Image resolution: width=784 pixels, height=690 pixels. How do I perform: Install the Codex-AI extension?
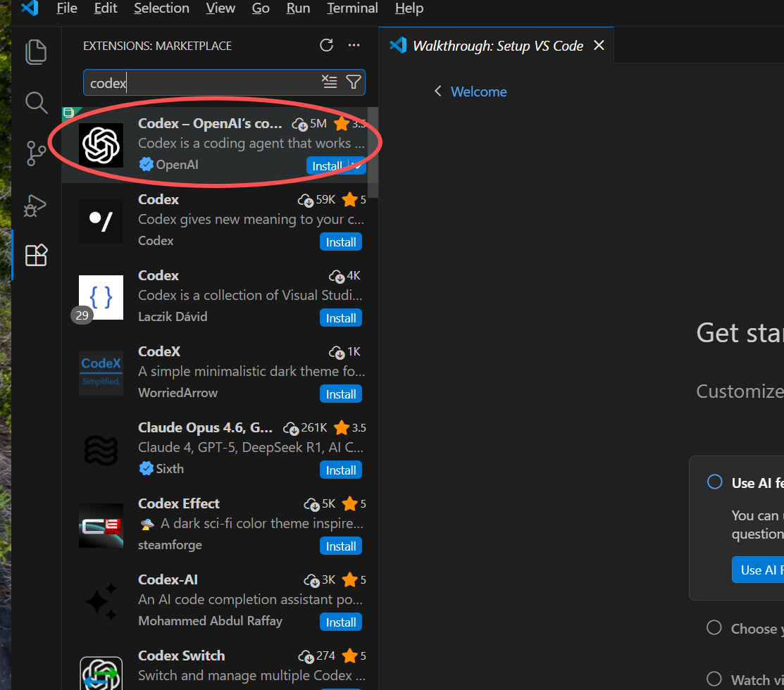click(341, 622)
